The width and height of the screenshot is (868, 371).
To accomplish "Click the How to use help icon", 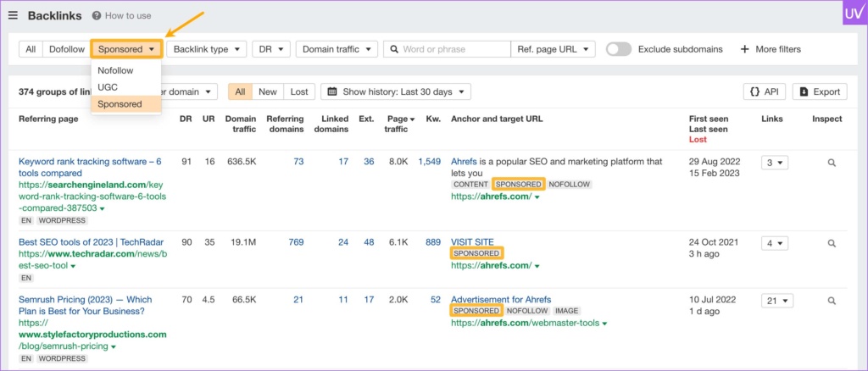I will (x=97, y=15).
